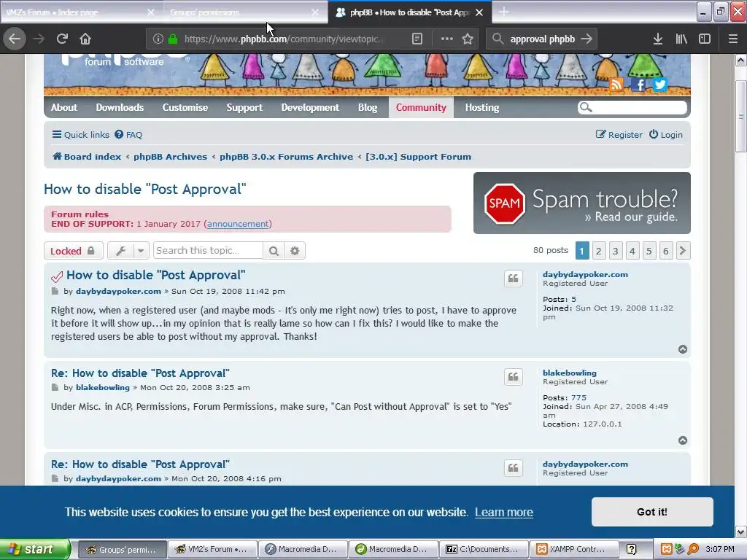The image size is (747, 560).
Task: Click the Register link
Action: coord(619,135)
